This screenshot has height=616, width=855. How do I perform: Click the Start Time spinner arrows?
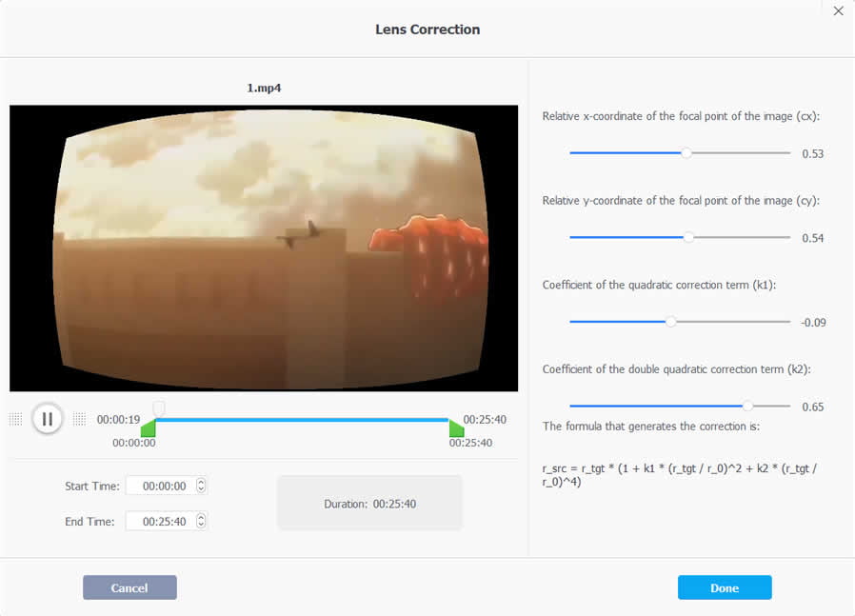tap(201, 486)
